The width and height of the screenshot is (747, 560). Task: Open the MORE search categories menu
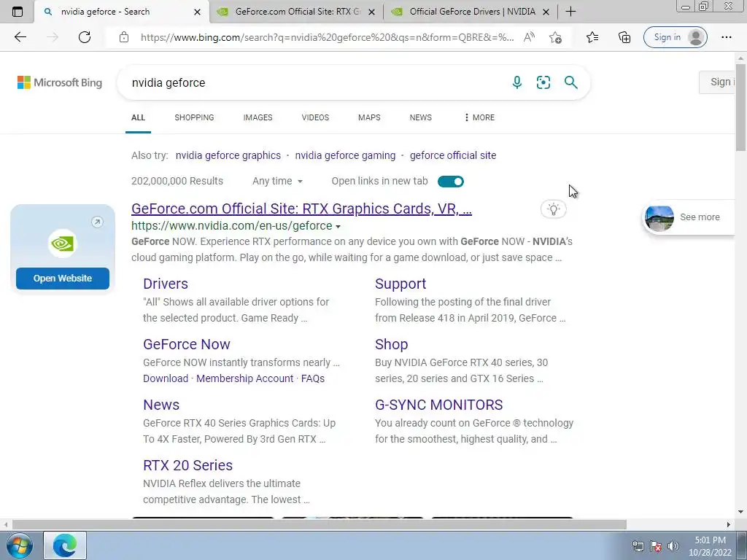[479, 117]
